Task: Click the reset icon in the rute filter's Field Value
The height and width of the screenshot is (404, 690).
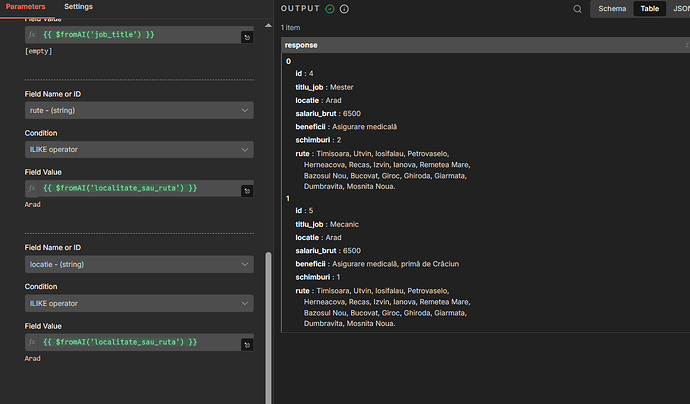Action: click(x=246, y=190)
